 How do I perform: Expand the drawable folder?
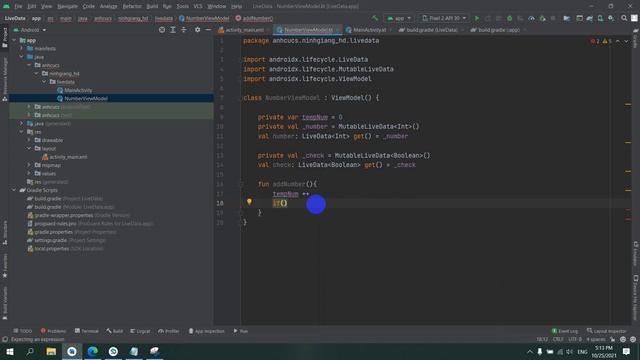point(29,140)
